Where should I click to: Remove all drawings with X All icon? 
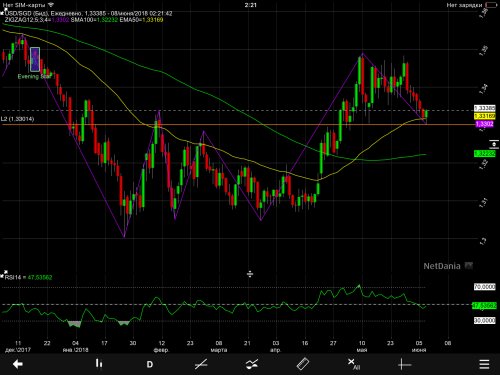click(354, 364)
